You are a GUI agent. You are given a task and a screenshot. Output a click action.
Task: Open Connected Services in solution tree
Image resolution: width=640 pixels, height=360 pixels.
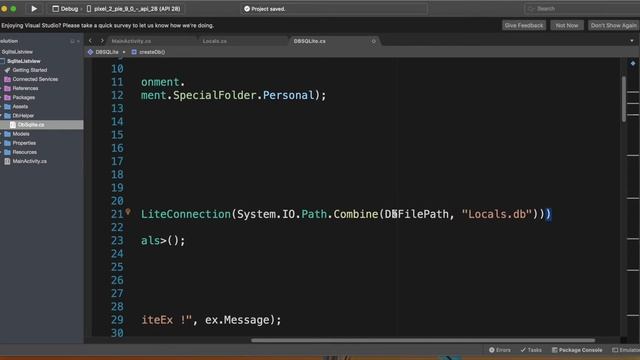(35, 79)
